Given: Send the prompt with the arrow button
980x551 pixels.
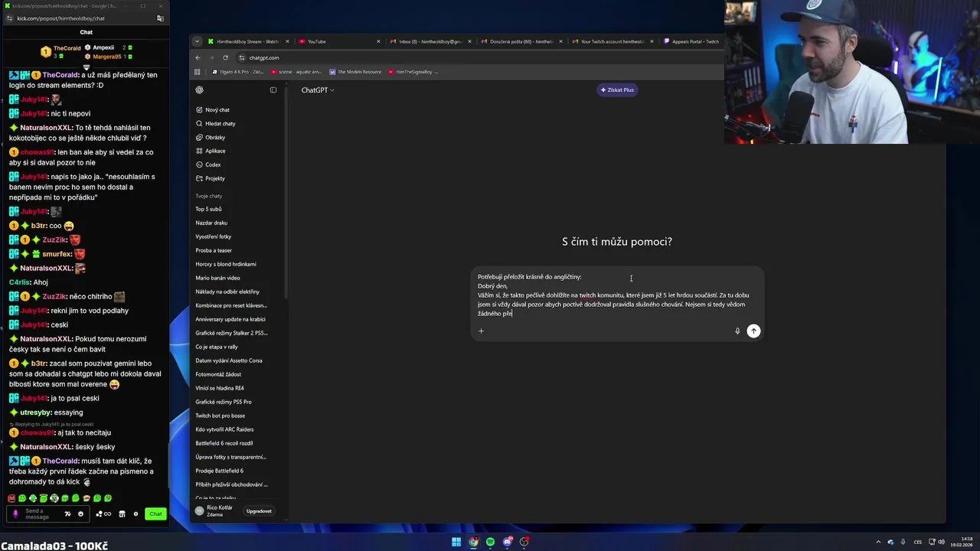Looking at the screenshot, I should (753, 331).
